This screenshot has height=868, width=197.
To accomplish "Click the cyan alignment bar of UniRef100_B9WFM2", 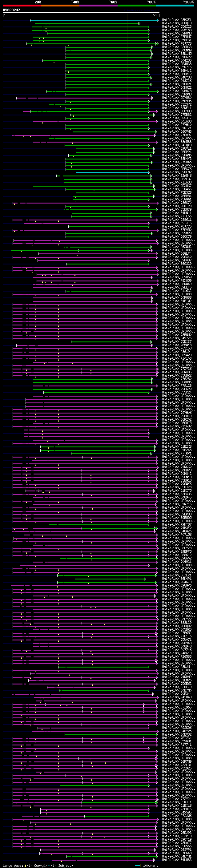I will [112, 172].
